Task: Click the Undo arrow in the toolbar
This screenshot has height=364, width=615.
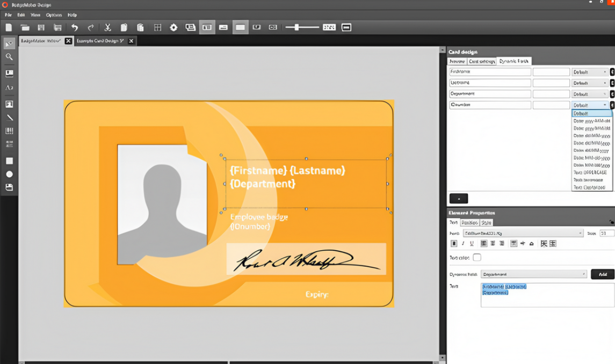Action: (75, 27)
